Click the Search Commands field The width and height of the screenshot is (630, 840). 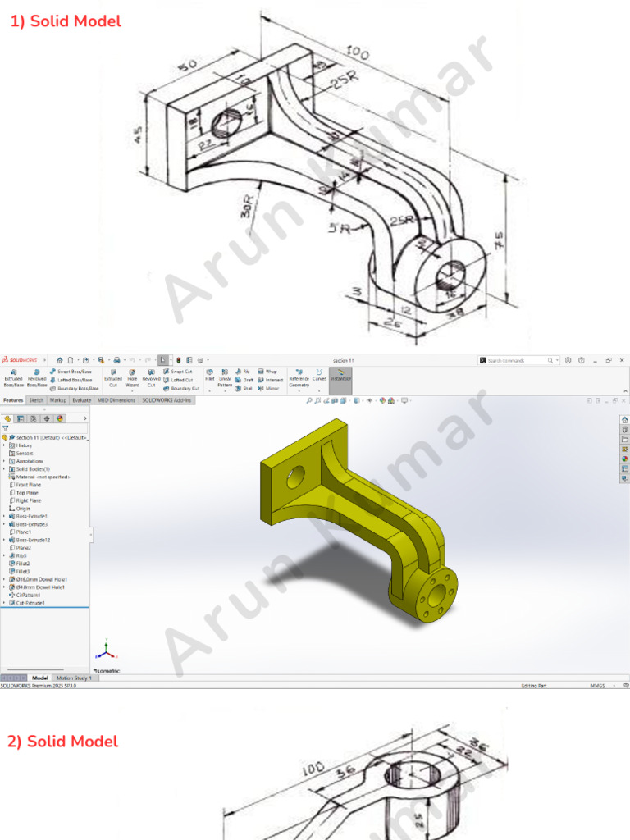click(518, 361)
